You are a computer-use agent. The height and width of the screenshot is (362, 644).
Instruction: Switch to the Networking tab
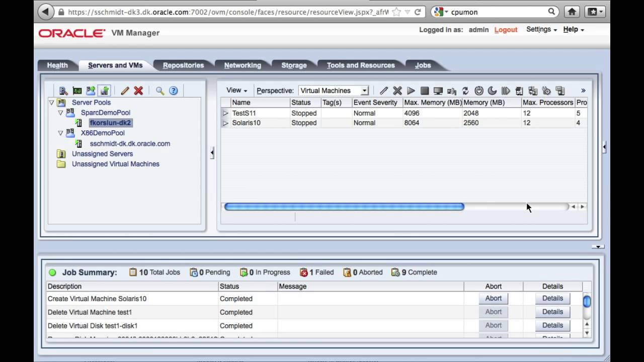click(x=243, y=65)
